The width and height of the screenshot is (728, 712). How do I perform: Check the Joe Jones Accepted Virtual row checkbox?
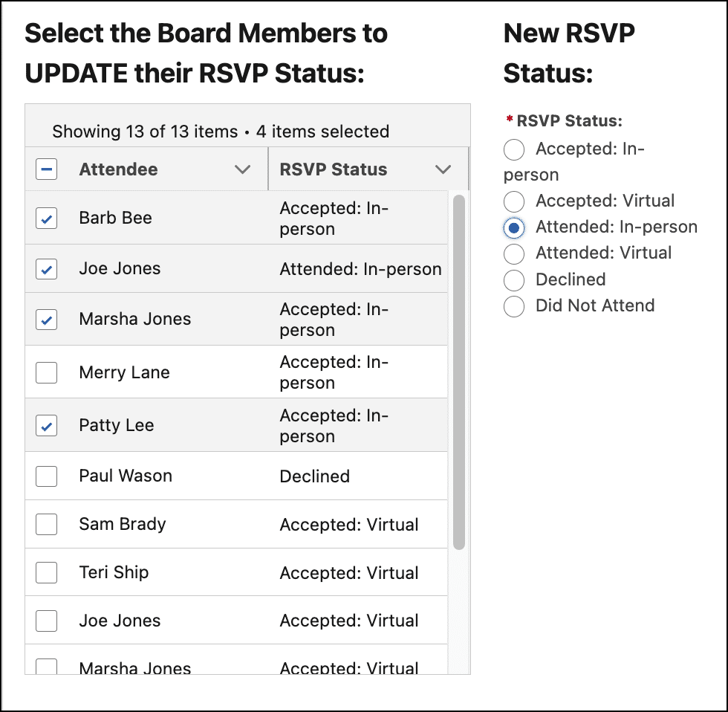(46, 621)
